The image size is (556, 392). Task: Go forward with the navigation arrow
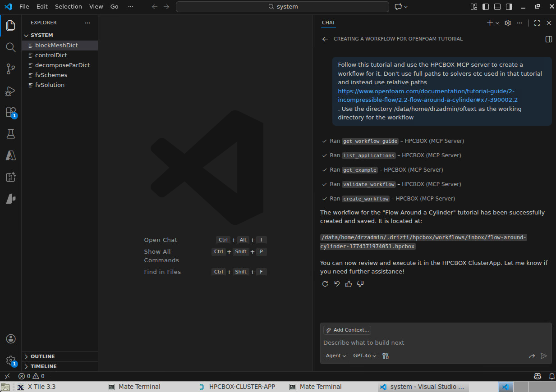[x=166, y=7]
